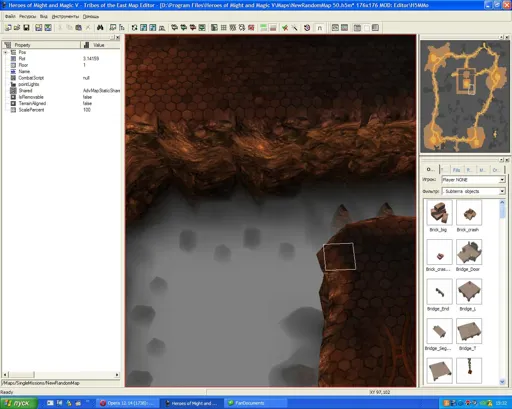Select the Brick_big object thumbnail
The width and height of the screenshot is (512, 409).
[439, 212]
